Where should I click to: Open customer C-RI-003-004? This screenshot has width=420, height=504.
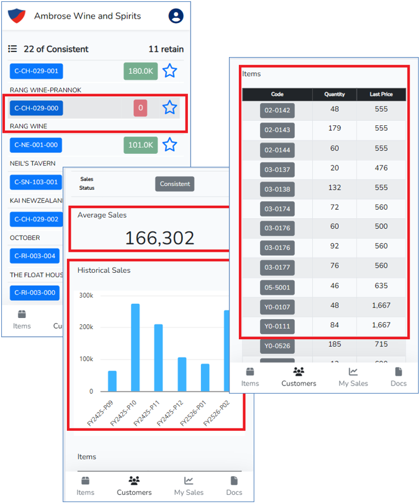[35, 256]
